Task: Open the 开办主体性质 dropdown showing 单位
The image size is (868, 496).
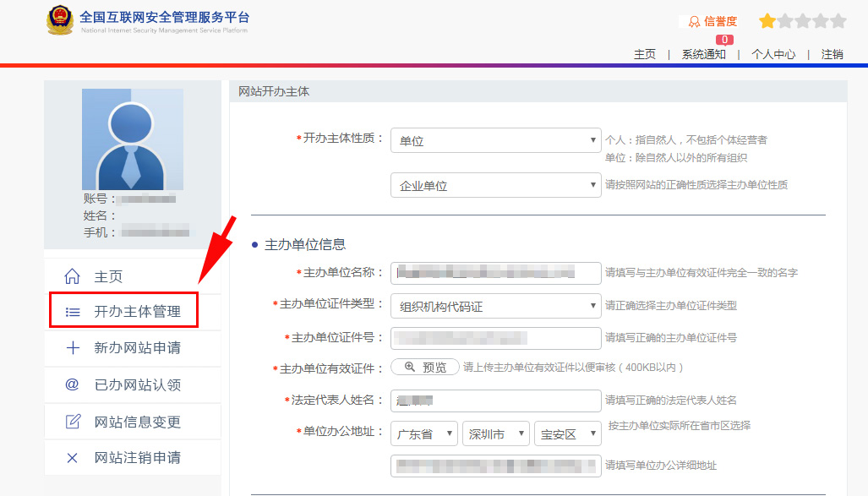Action: tap(495, 140)
